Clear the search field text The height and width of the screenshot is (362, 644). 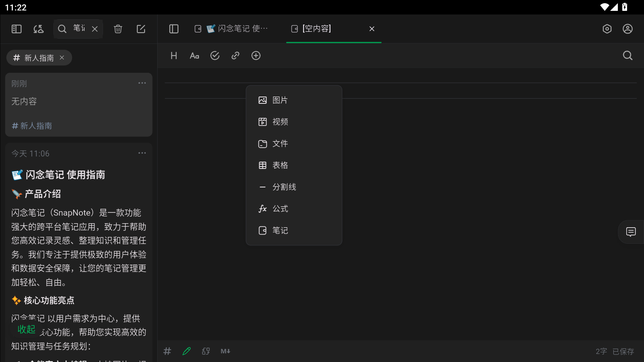[95, 29]
